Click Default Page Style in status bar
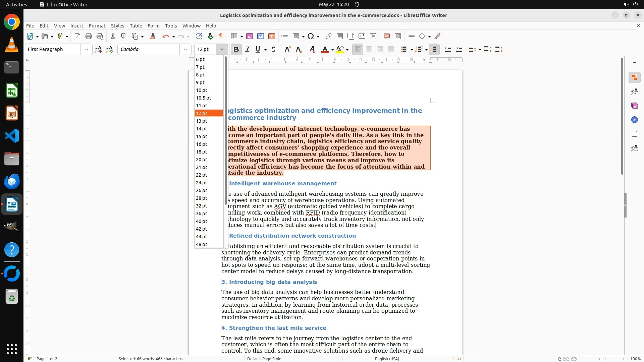Viewport: 644px width, 362px height. pos(264,359)
